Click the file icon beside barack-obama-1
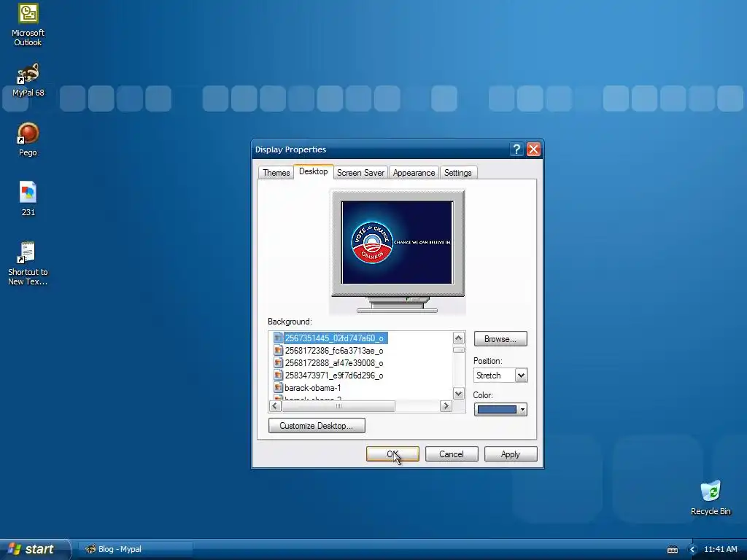This screenshot has width=747, height=560. [x=278, y=388]
